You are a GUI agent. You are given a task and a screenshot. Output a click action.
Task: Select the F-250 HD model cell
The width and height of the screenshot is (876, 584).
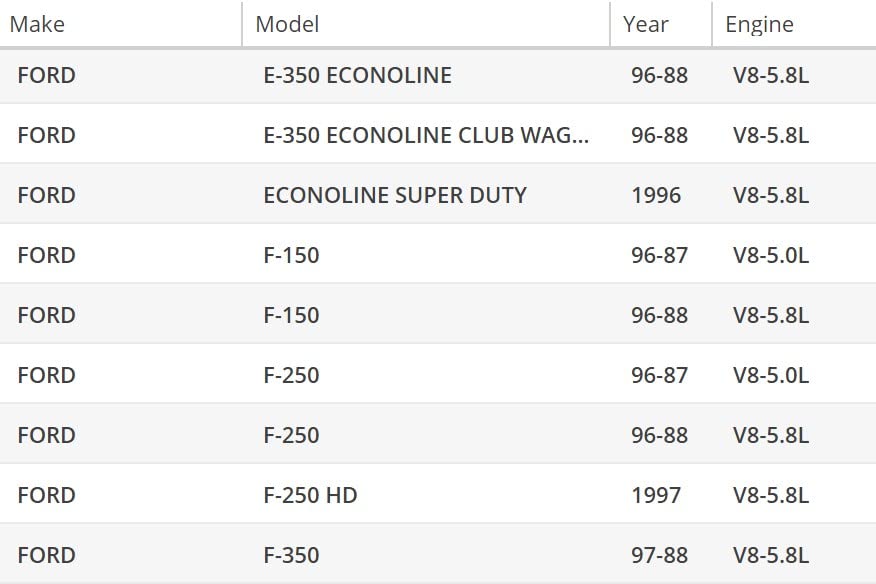point(310,495)
